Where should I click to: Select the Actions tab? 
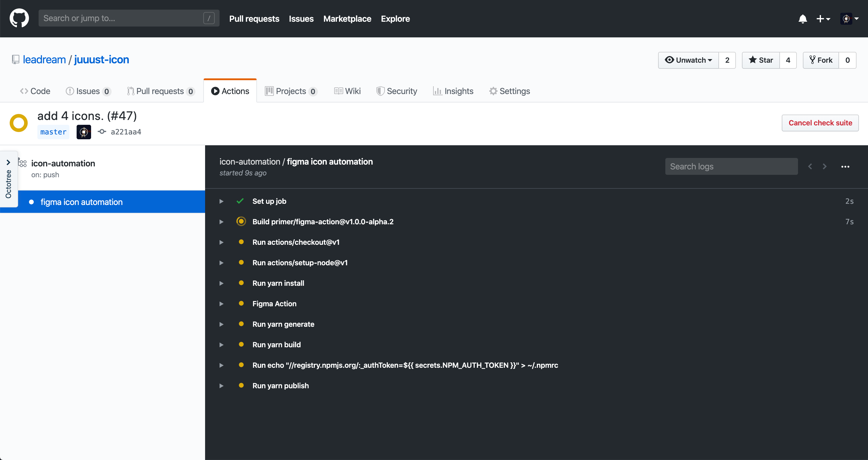click(x=230, y=91)
